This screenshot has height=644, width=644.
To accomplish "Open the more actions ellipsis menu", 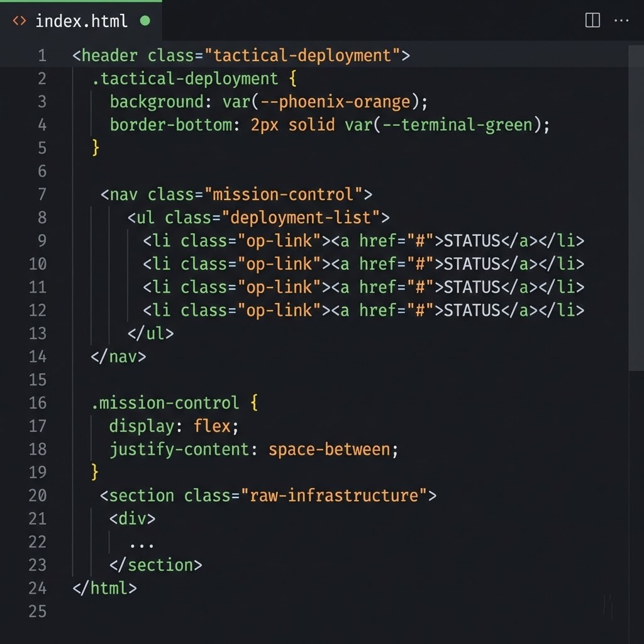I will click(621, 20).
